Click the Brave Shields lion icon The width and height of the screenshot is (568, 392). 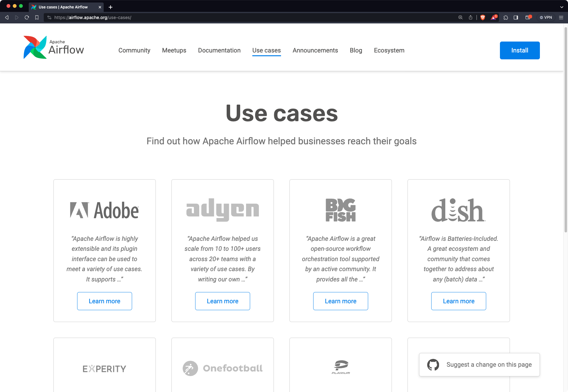coord(483,17)
